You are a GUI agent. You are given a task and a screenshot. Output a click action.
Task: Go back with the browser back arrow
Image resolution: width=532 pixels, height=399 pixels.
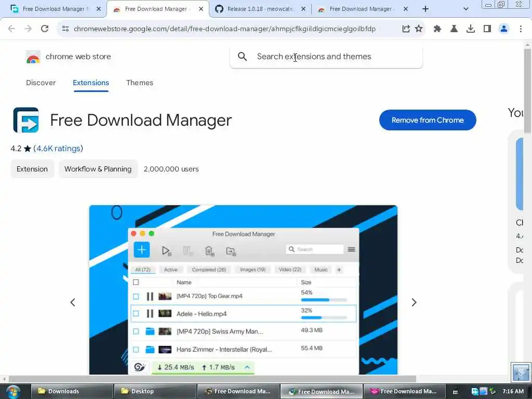tap(11, 29)
